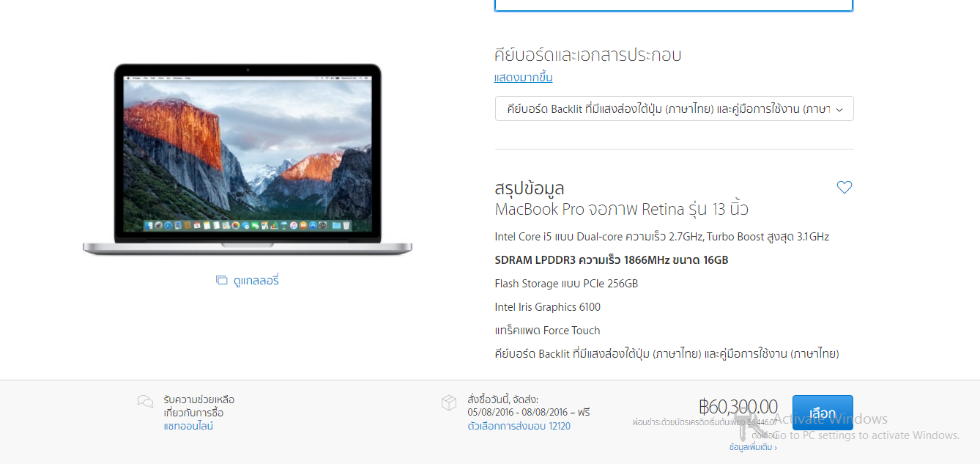The height and width of the screenshot is (464, 980).
Task: Open the keyboard Backlit language dropdown
Action: (x=674, y=108)
